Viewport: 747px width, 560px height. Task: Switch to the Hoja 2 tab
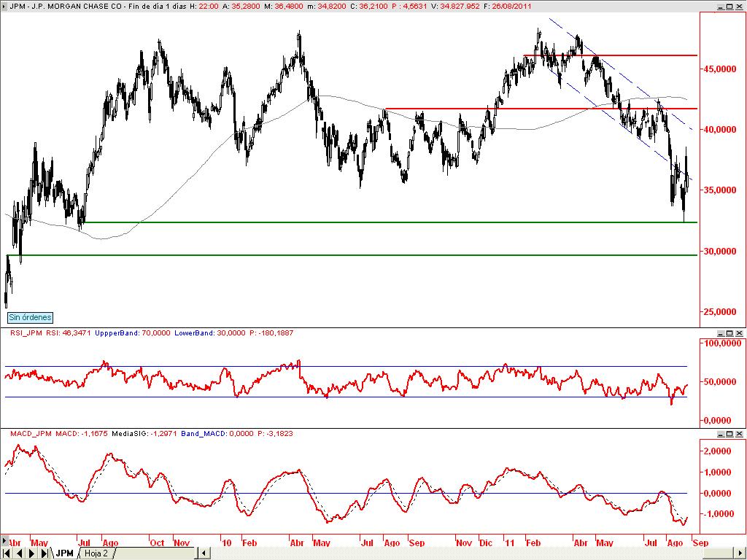click(x=96, y=553)
